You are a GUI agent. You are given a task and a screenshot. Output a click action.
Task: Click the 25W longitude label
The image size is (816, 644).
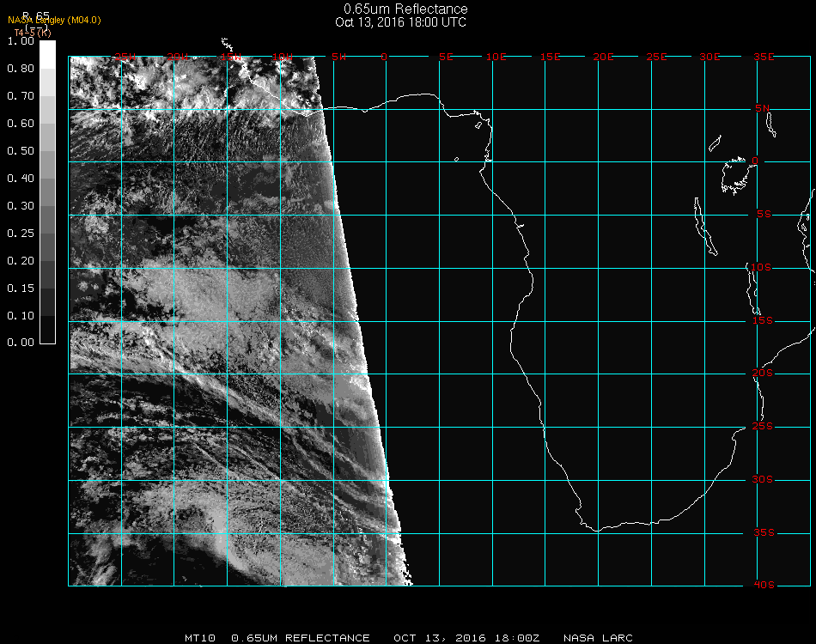[125, 57]
